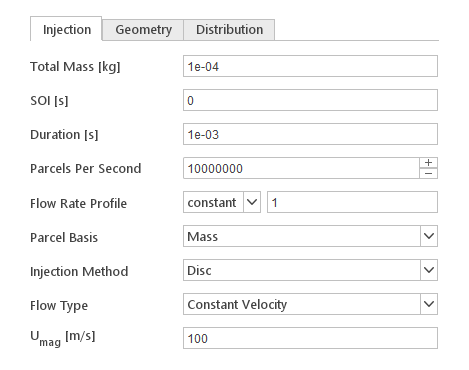
Task: Open the Flow Rate Profile constant dropdown
Action: coord(222,202)
